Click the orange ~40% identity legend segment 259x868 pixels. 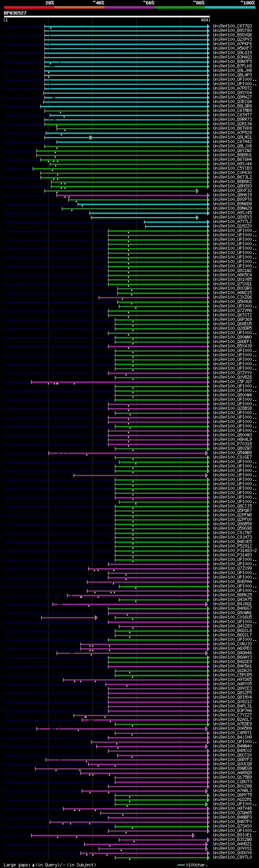79,7
